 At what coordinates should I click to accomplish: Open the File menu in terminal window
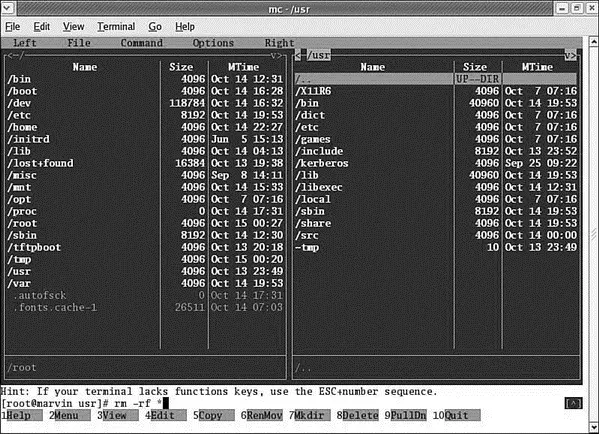point(13,27)
